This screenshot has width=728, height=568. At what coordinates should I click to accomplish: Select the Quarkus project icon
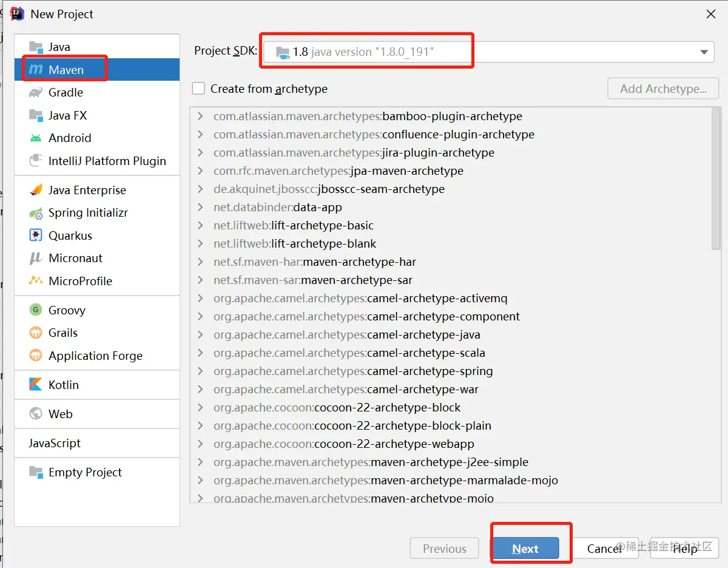[36, 235]
